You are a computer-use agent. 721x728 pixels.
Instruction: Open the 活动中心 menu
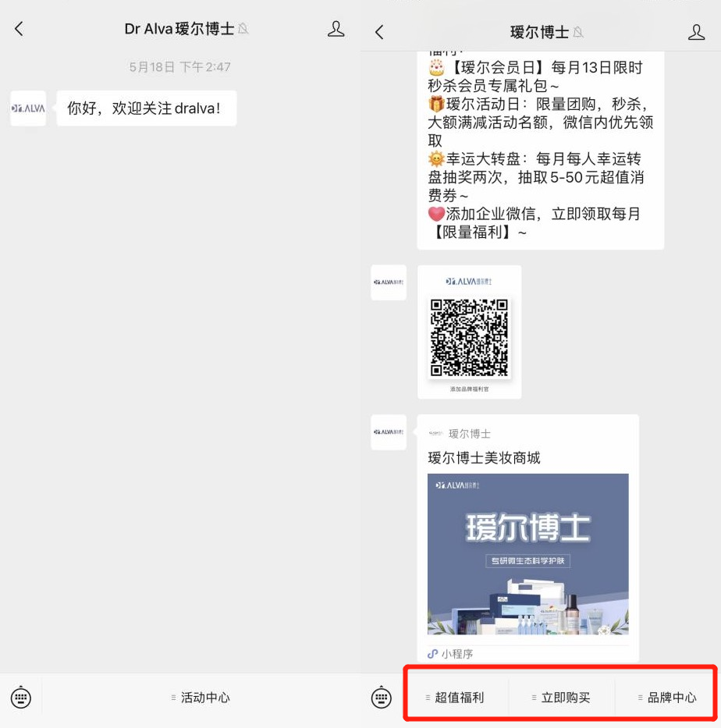pyautogui.click(x=200, y=698)
